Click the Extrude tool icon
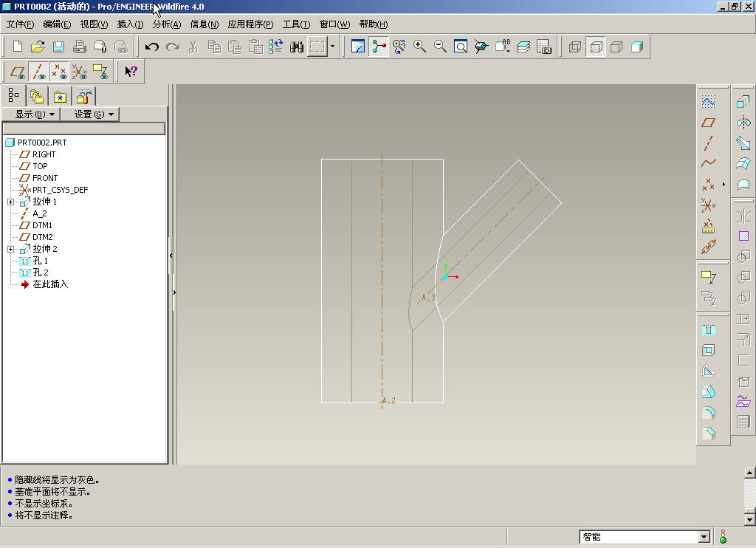The width and height of the screenshot is (756, 548). pyautogui.click(x=743, y=102)
